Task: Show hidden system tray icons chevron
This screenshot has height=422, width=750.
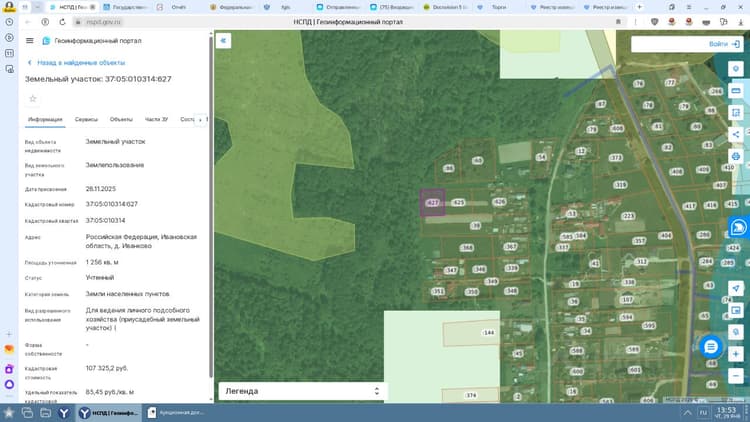Action: [x=687, y=412]
